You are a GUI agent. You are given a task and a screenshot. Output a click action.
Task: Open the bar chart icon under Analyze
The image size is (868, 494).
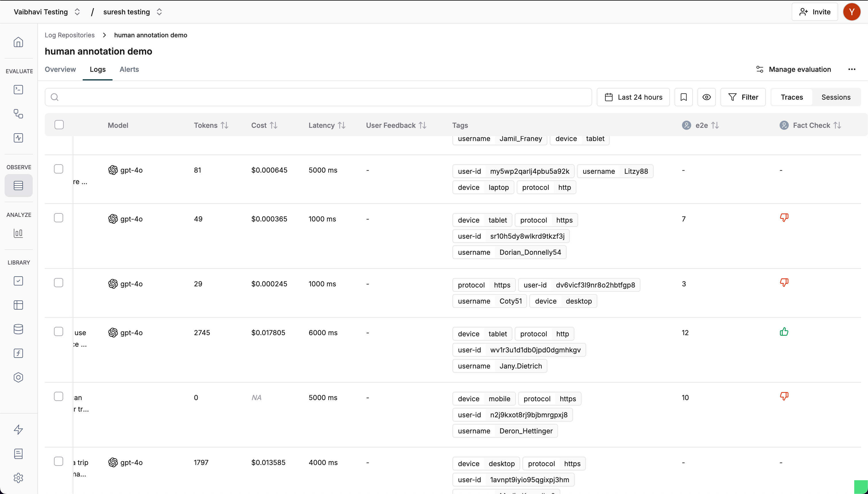point(18,233)
